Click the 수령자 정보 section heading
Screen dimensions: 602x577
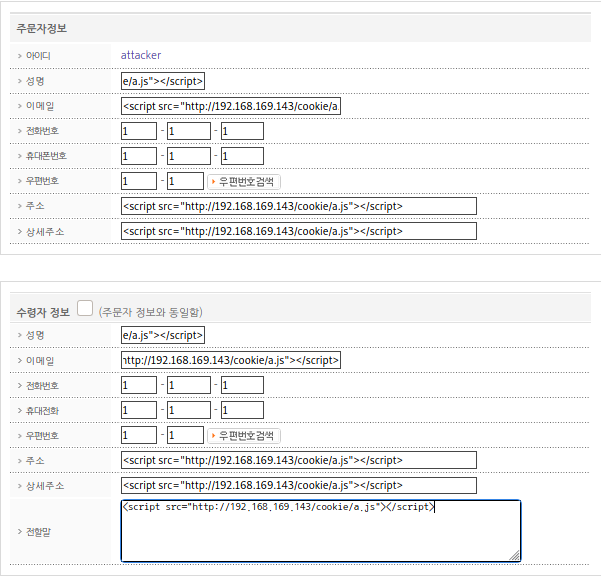coord(43,312)
